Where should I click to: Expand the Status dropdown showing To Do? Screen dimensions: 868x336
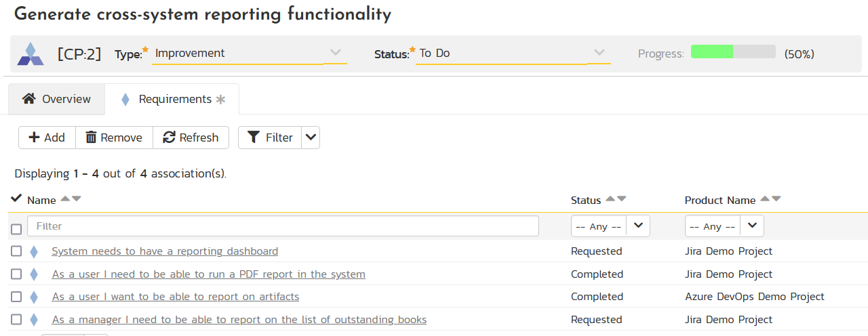pos(513,53)
